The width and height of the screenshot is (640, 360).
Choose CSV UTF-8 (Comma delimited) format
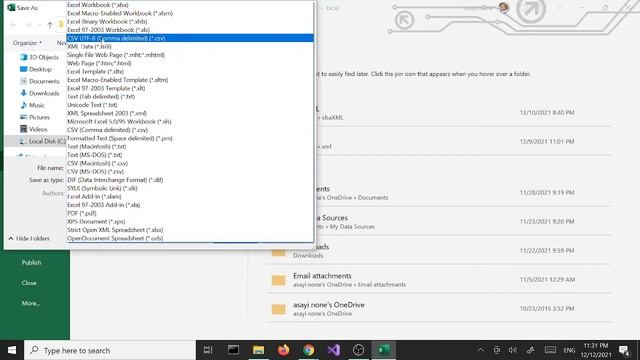tap(190, 38)
